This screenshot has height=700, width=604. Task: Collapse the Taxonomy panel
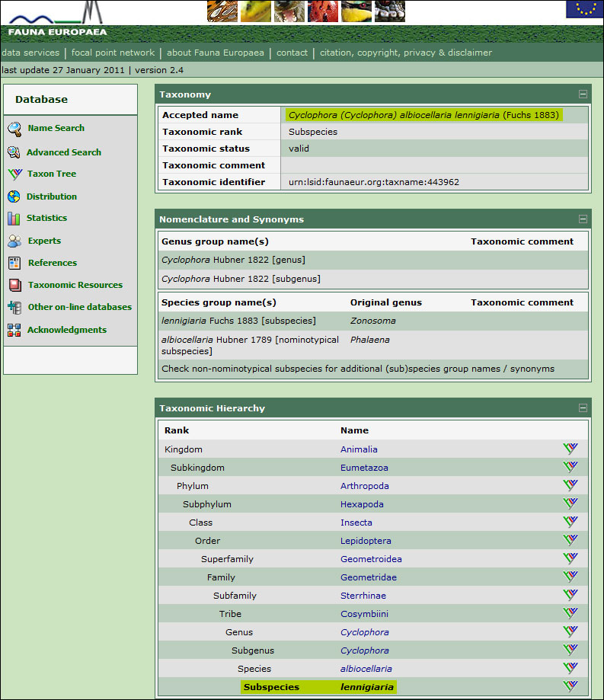(x=583, y=94)
